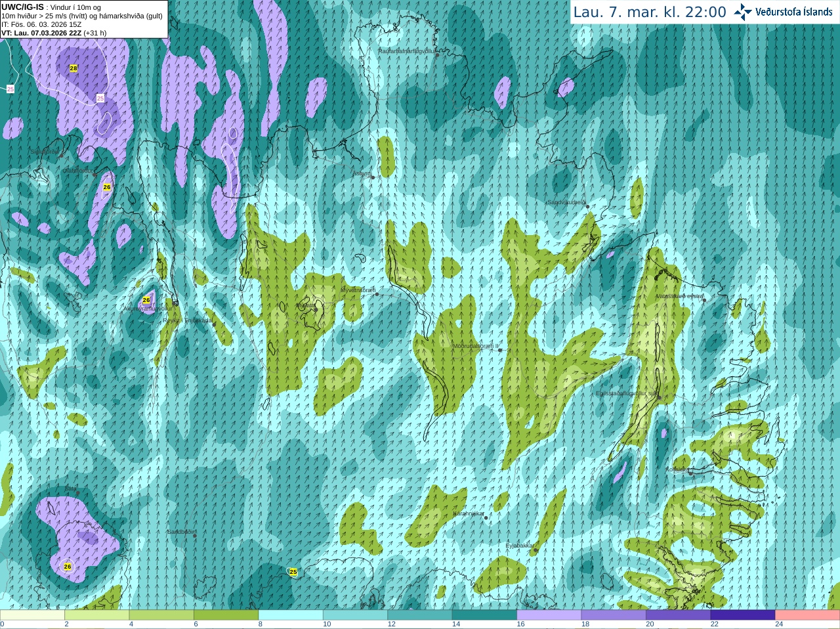Screen dimensions: 840x629
Task: Click the 0–2 m/s pale yellow legend swatch
Action: click(32, 615)
